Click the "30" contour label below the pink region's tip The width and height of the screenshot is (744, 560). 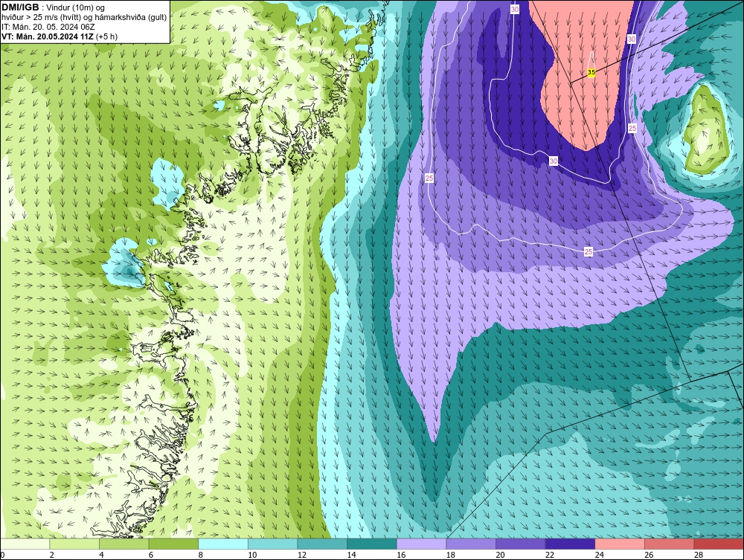pos(554,161)
